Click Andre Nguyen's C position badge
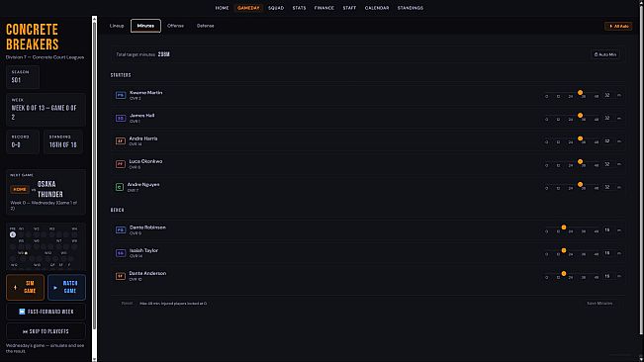 [119, 187]
